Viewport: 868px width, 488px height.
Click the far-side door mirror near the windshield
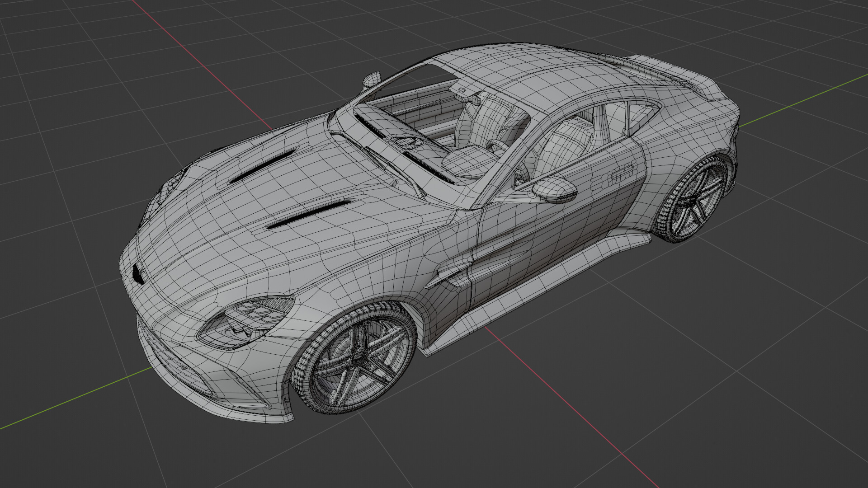coord(372,80)
